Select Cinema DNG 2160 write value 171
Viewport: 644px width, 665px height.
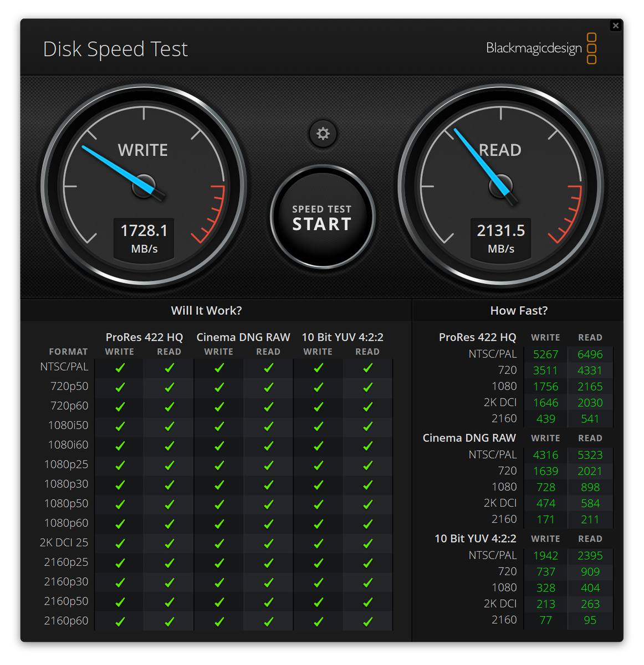tap(545, 519)
